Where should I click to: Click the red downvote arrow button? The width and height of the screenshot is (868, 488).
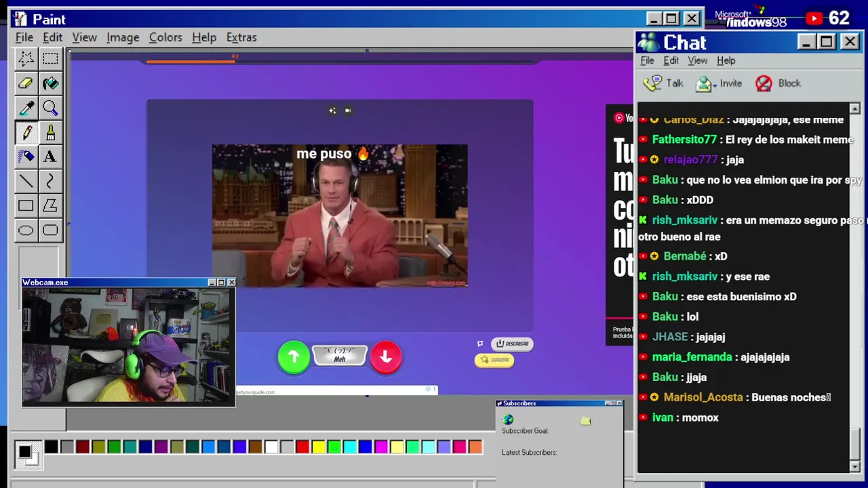[386, 357]
